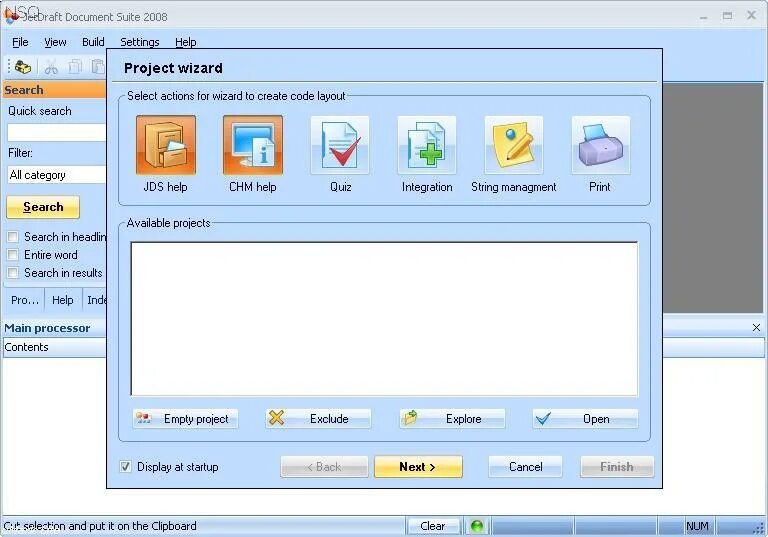Click the Paste toolbar icon
Image resolution: width=768 pixels, height=537 pixels.
tap(98, 67)
